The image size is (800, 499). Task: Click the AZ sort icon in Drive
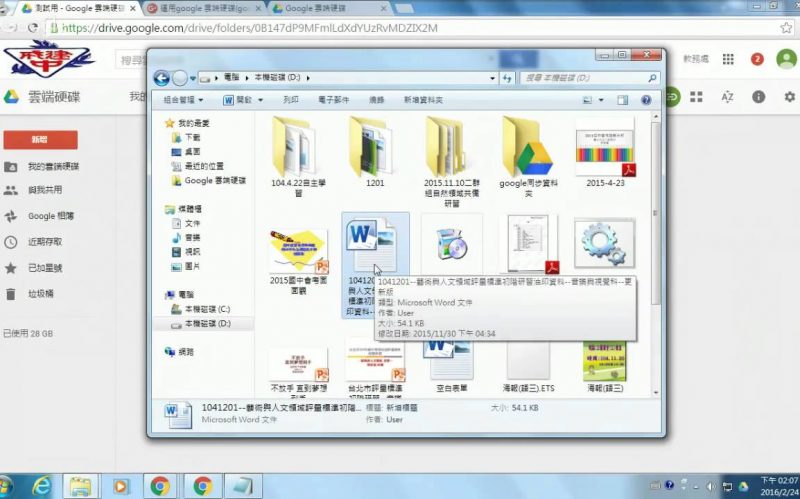[727, 96]
